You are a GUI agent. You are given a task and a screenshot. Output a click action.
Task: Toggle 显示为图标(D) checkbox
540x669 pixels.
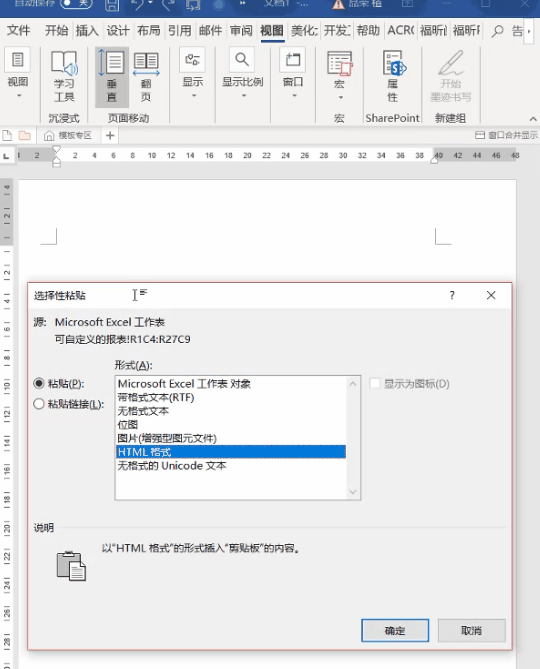tap(375, 383)
